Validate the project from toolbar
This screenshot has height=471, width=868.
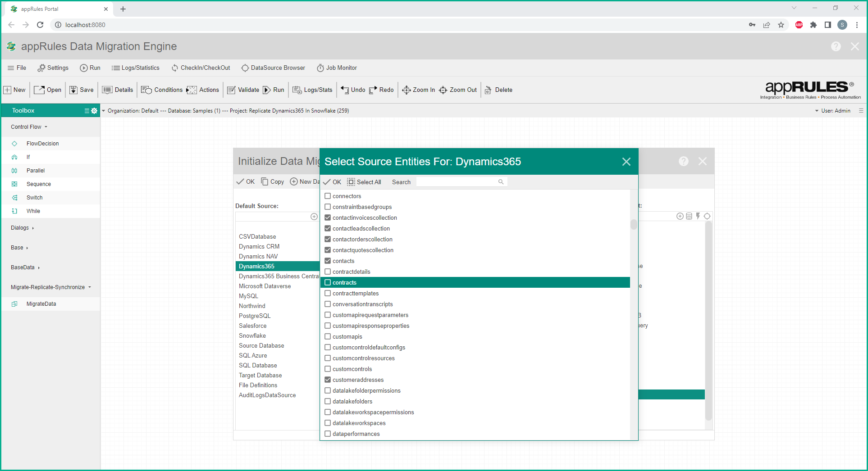point(243,90)
